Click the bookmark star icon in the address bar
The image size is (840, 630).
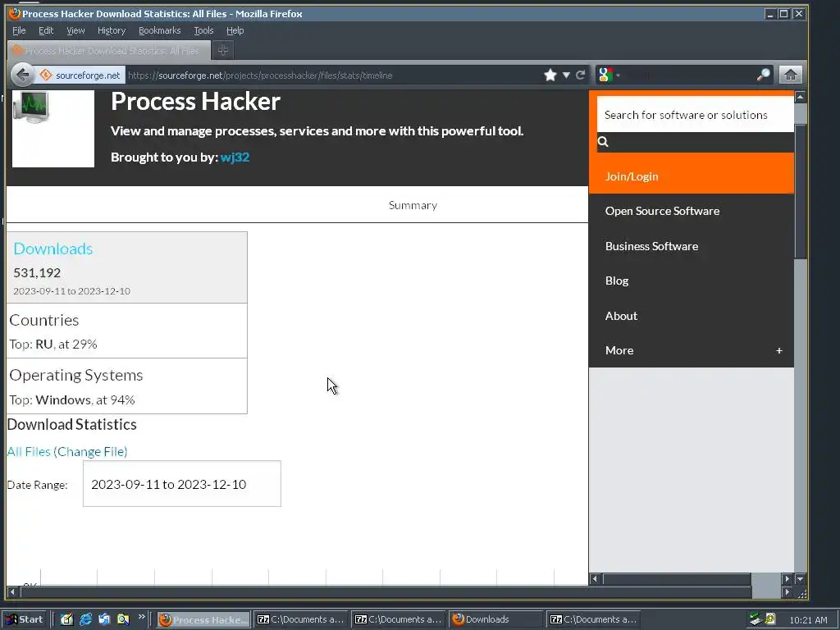(x=550, y=75)
